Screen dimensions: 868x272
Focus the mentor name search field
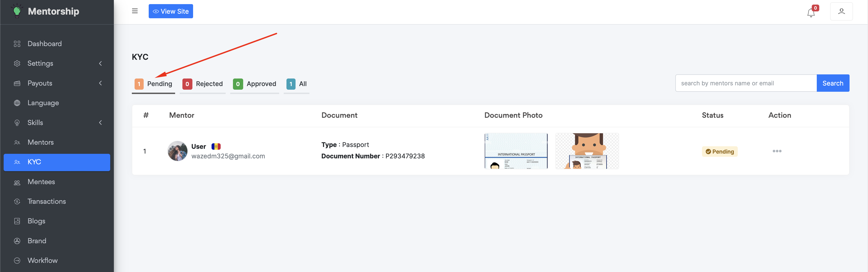coord(746,83)
